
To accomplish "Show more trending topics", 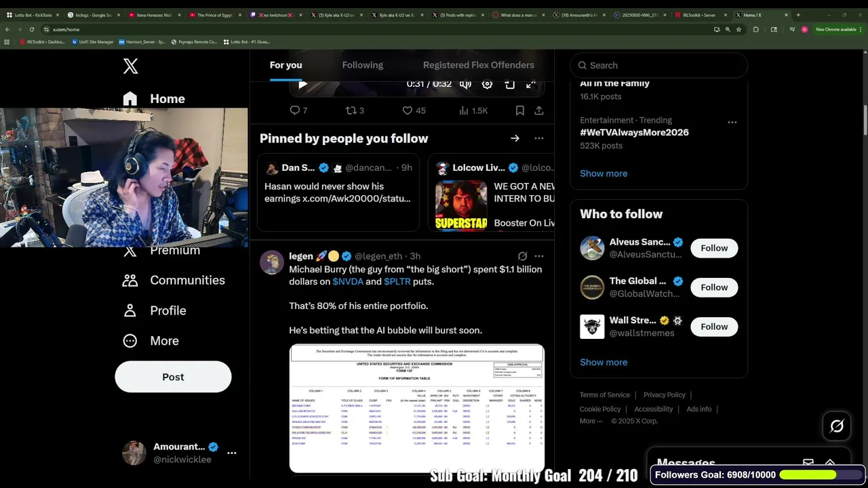I will [604, 174].
